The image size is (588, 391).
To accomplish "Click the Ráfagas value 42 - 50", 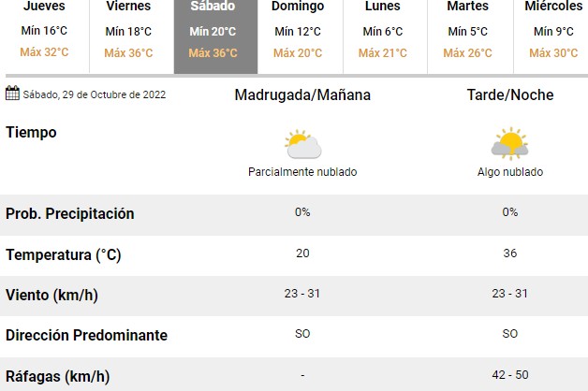I will click(510, 375).
